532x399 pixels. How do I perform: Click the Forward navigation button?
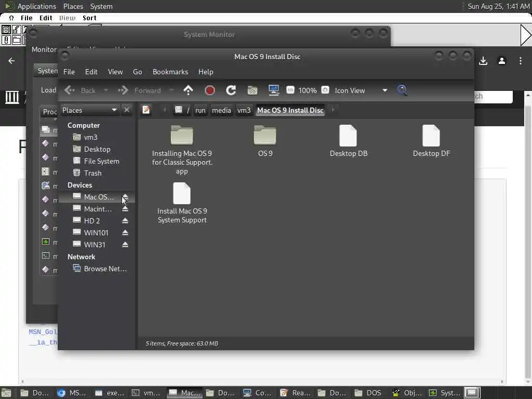click(x=140, y=90)
